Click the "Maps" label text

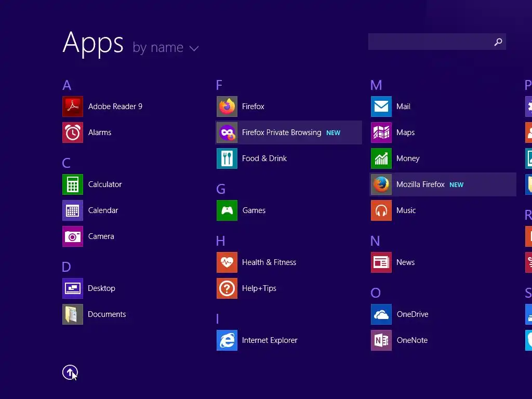pyautogui.click(x=405, y=132)
